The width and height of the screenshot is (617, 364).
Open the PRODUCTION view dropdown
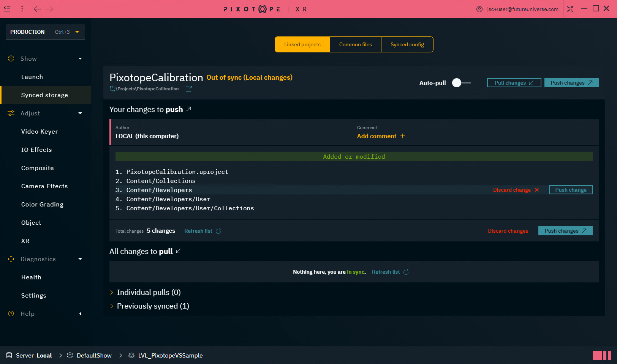[x=46, y=32]
